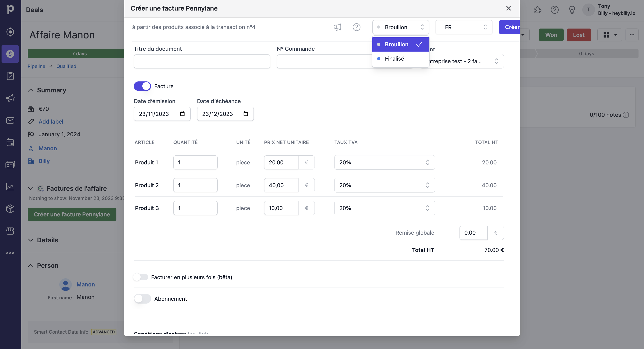The width and height of the screenshot is (644, 349).
Task: Close the Créer une facture dialog
Action: (508, 8)
